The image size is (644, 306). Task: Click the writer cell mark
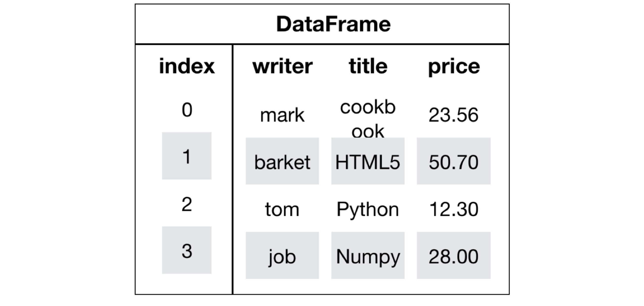(x=282, y=115)
